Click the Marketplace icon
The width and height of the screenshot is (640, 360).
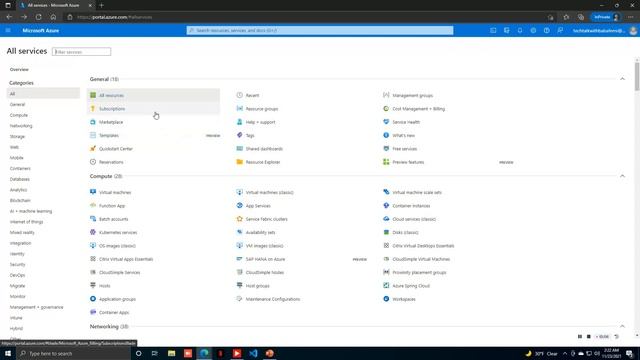[93, 122]
